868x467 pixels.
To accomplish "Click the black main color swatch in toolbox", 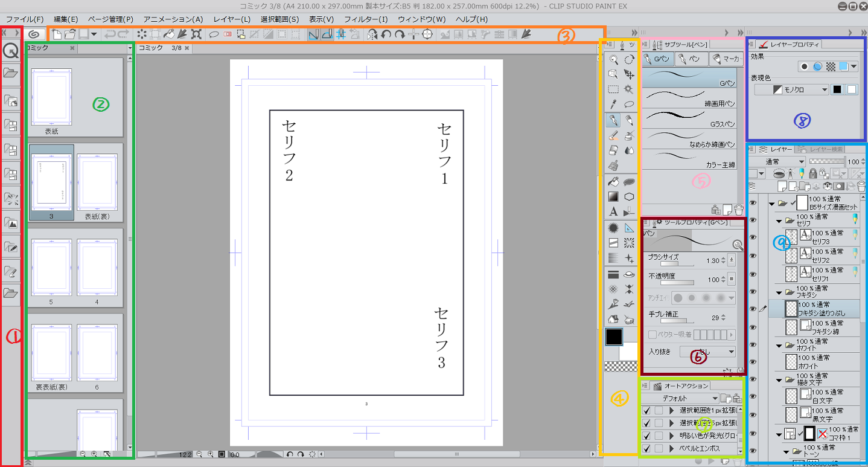I will pos(614,337).
